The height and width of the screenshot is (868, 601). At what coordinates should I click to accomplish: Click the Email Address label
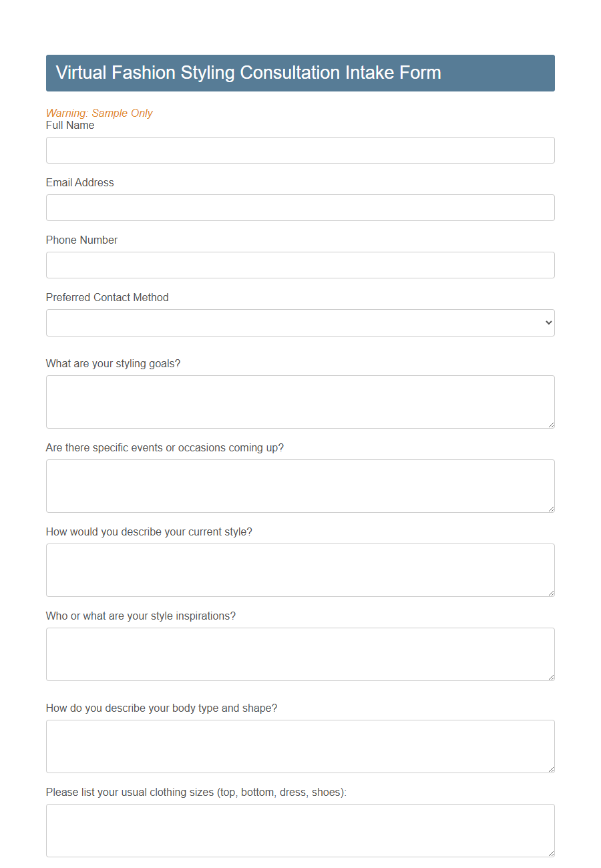tap(79, 182)
